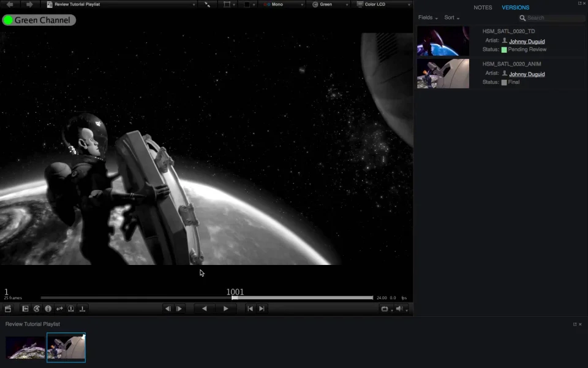Open the session manager clapperboard icon
The image size is (588, 368).
coord(7,309)
